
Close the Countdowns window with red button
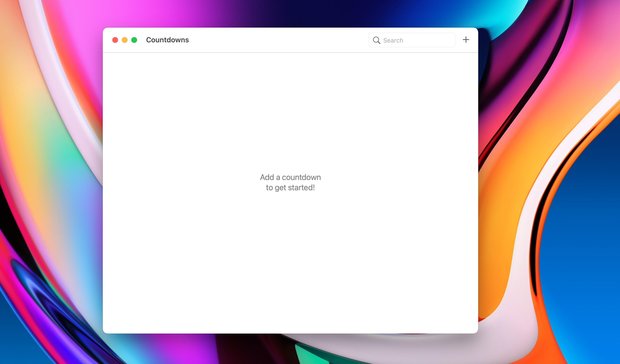click(115, 40)
